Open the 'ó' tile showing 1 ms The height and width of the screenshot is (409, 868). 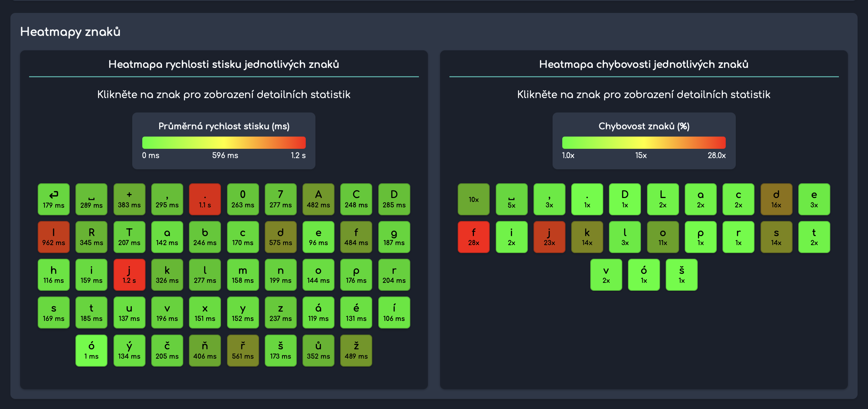coord(91,350)
